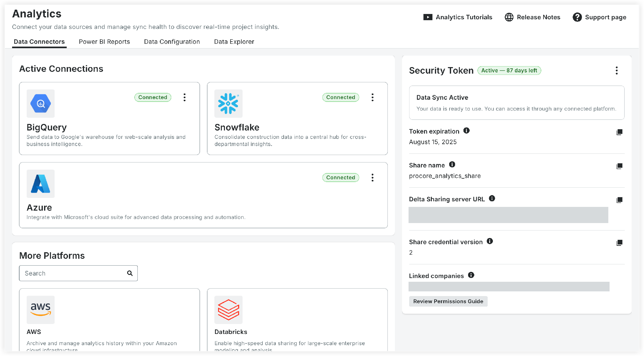The width and height of the screenshot is (644, 356).
Task: Show info about Share name
Action: 452,165
